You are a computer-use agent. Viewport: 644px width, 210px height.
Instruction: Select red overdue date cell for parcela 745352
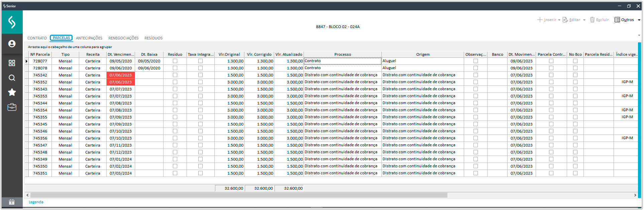(x=120, y=82)
